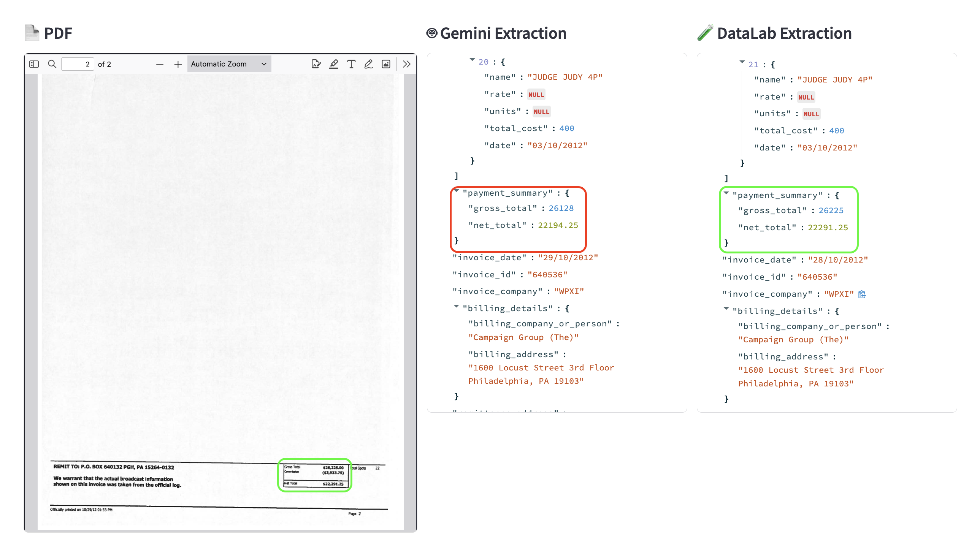This screenshot has width=980, height=557.
Task: Zoom out the PDF with minus
Action: point(160,64)
